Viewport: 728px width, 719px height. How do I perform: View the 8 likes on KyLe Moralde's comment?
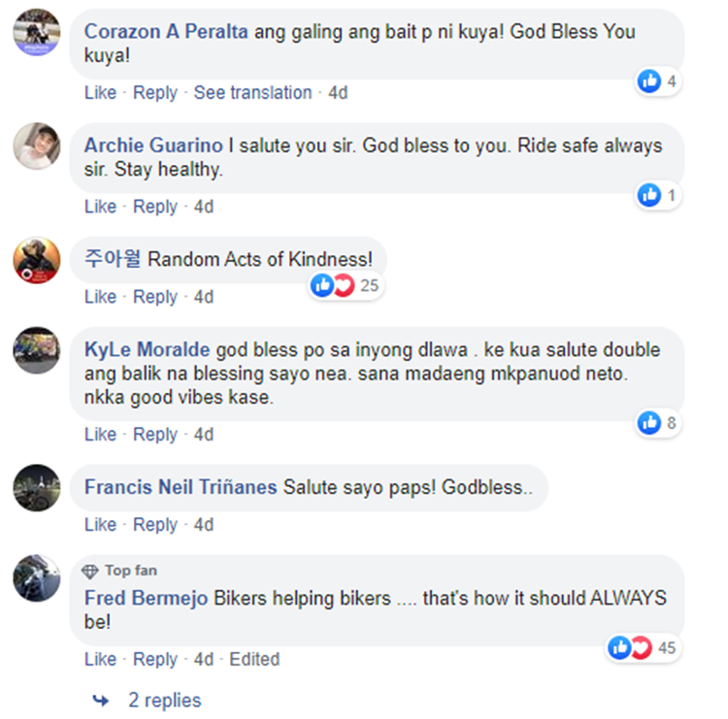(x=657, y=423)
